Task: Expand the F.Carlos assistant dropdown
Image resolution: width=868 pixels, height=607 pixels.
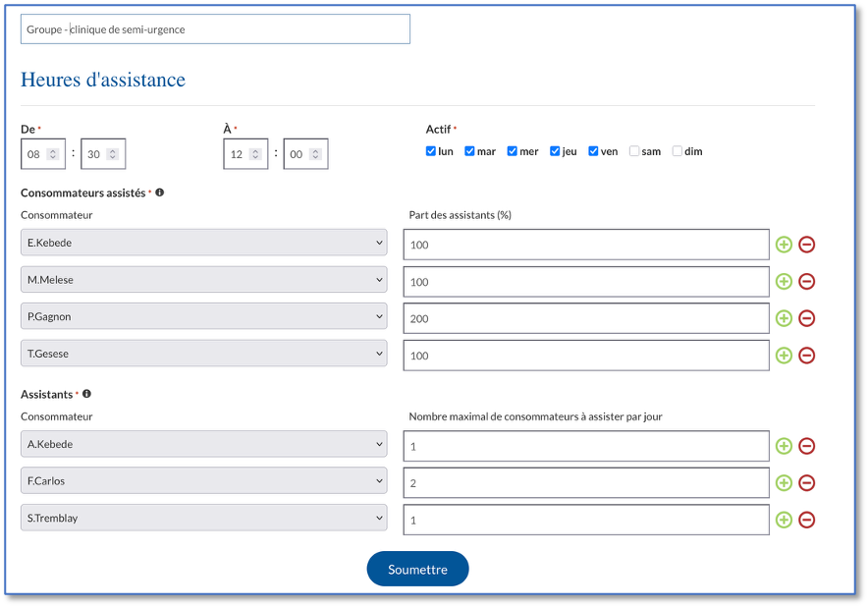Action: pyautogui.click(x=203, y=482)
